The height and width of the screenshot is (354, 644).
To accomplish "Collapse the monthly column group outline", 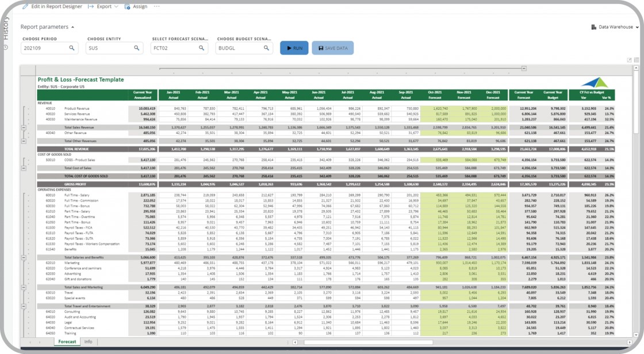I will click(524, 68).
